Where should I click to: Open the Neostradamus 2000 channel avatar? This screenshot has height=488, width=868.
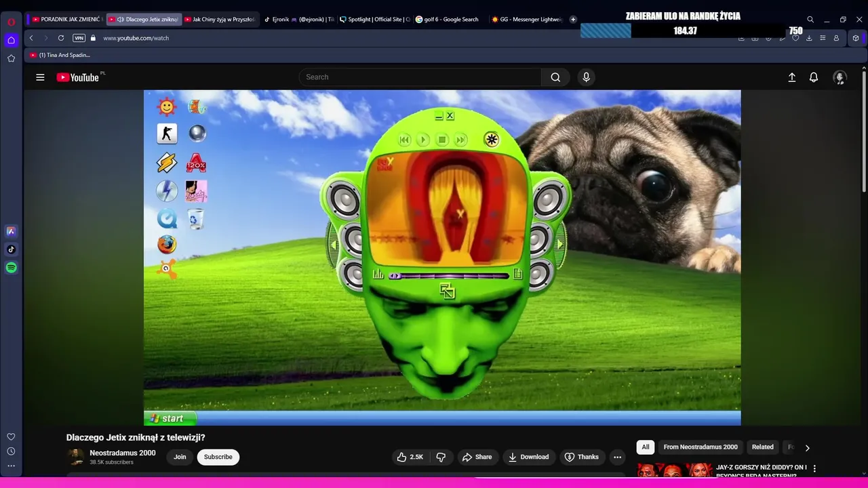[x=76, y=457]
